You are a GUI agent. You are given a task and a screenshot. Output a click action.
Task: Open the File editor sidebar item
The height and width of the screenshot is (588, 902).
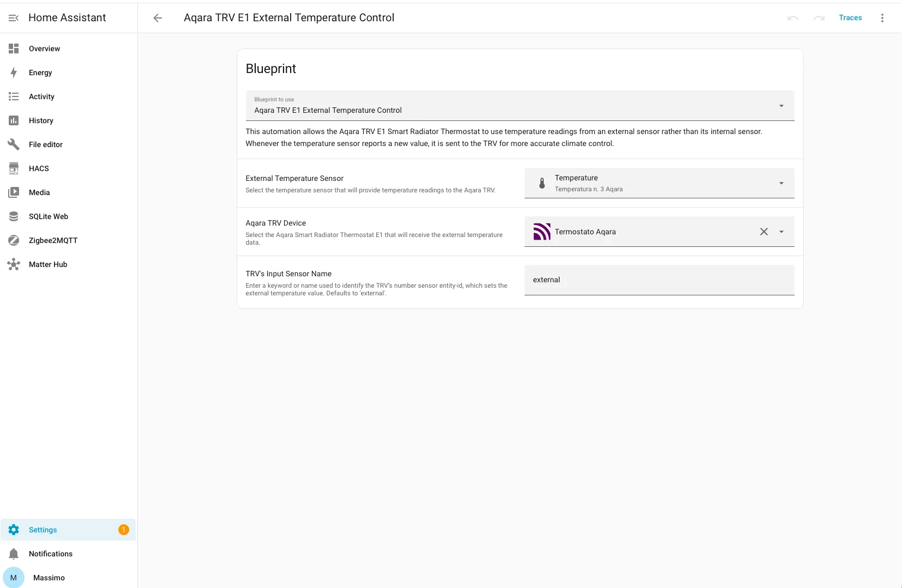tap(68, 144)
